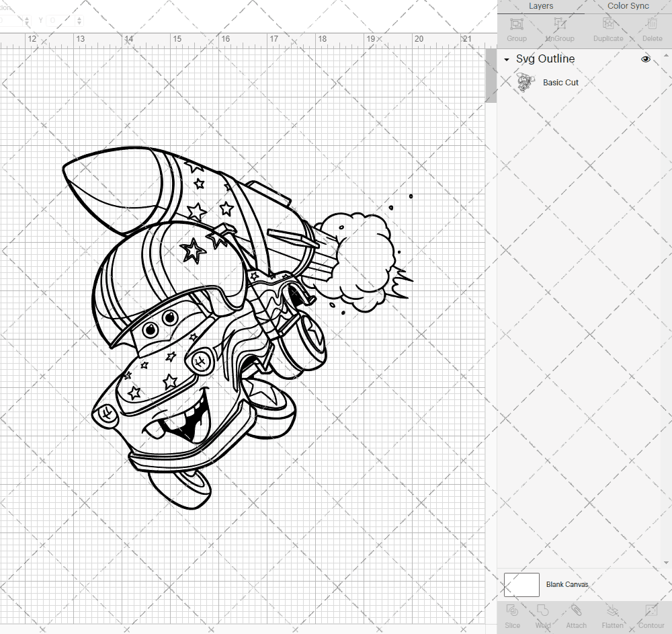This screenshot has height=634, width=672.
Task: Click the Delete trash icon
Action: 652,24
